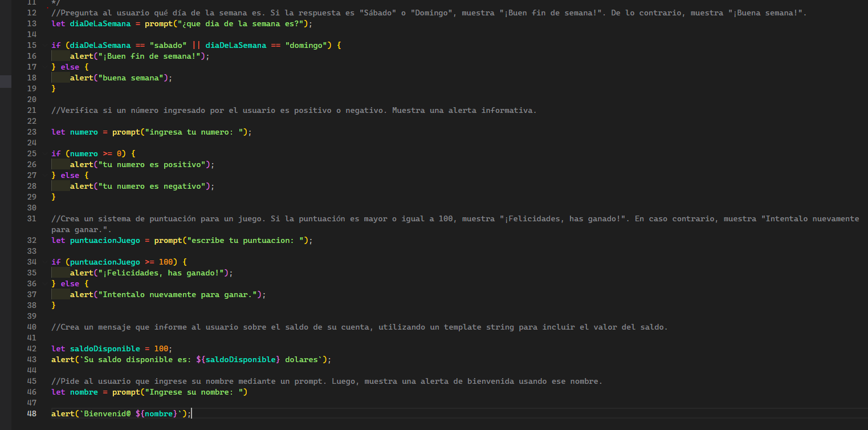Click the "let nombre" declaration on line 46

click(149, 392)
